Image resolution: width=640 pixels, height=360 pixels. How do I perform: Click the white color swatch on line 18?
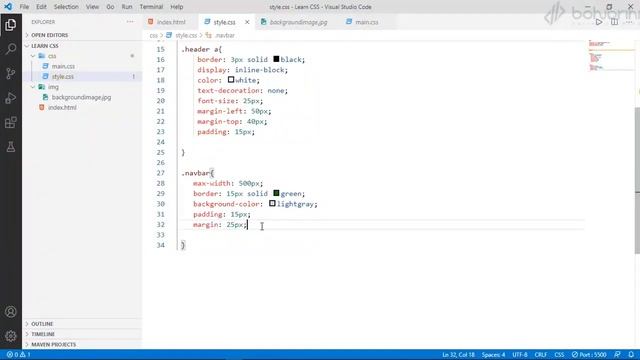pos(231,80)
